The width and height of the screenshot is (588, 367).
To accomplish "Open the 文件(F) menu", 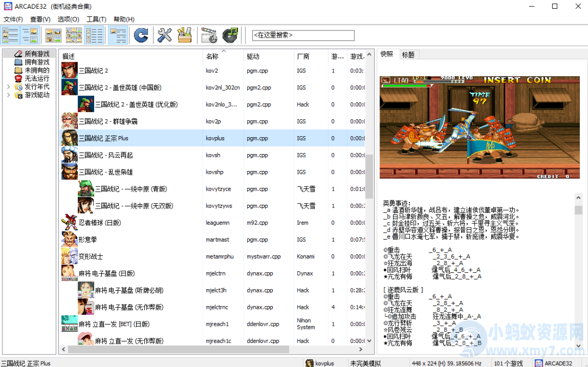I will click(x=13, y=19).
